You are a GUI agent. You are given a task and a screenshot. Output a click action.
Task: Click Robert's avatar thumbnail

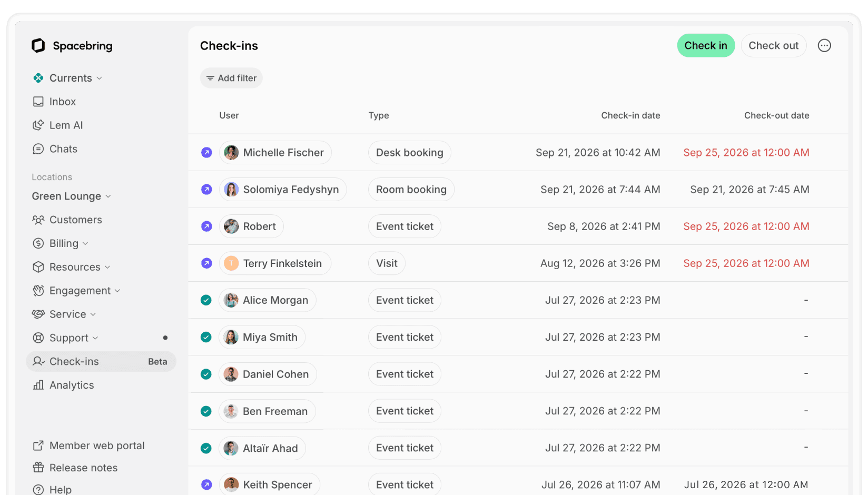(x=231, y=226)
